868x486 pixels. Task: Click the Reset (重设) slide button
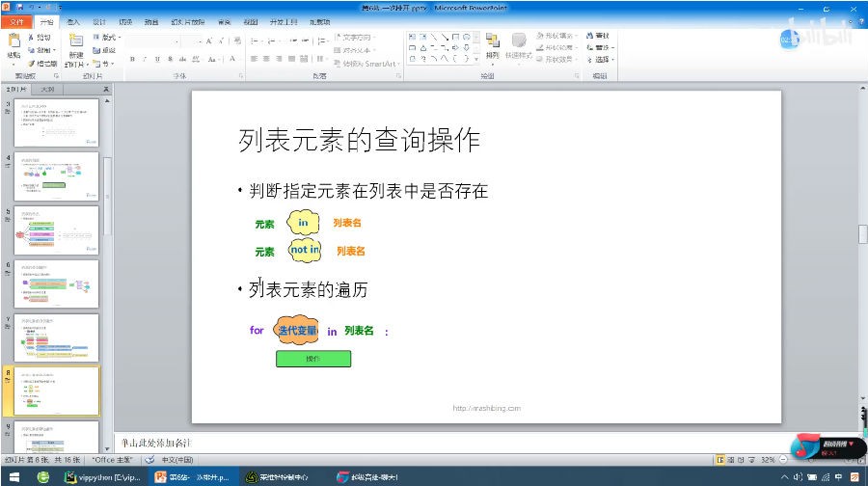tap(105, 50)
